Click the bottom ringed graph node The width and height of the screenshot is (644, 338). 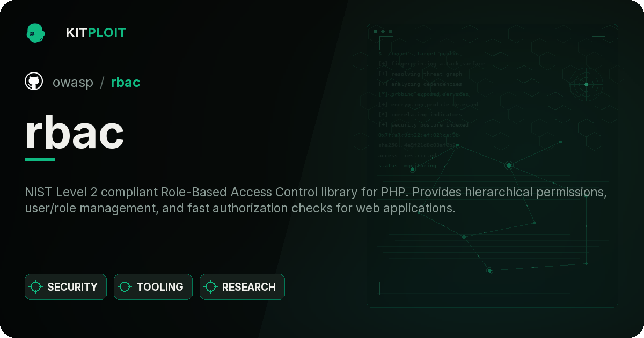pyautogui.click(x=489, y=270)
